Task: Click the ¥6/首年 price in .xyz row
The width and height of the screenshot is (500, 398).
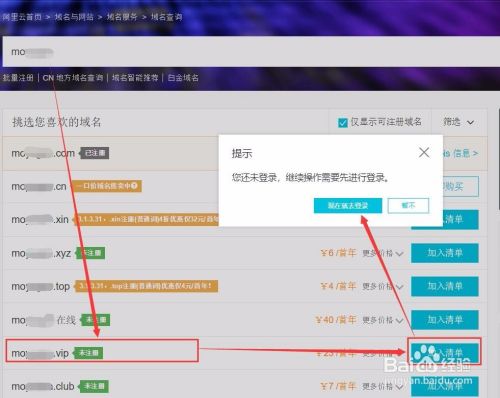Action: [338, 253]
